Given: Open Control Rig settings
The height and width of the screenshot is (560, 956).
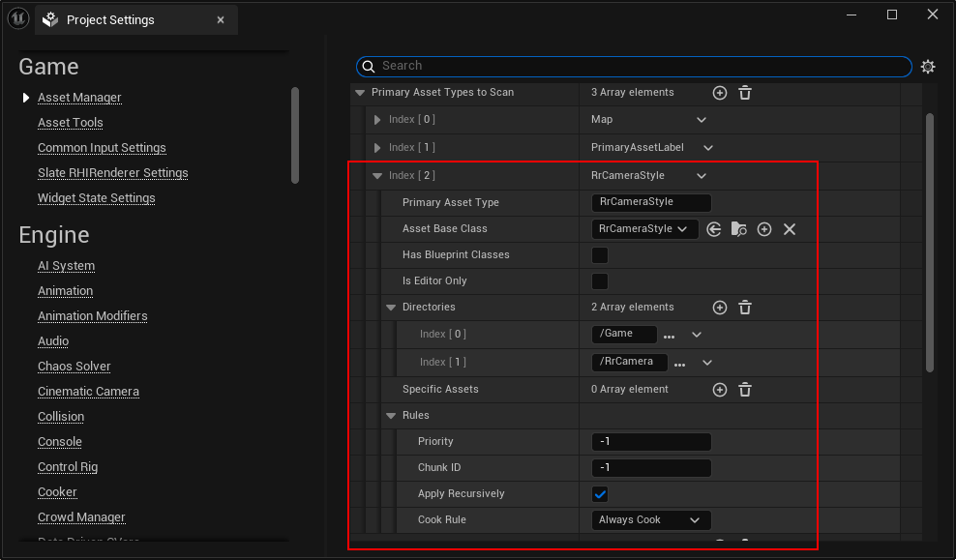Looking at the screenshot, I should [68, 467].
